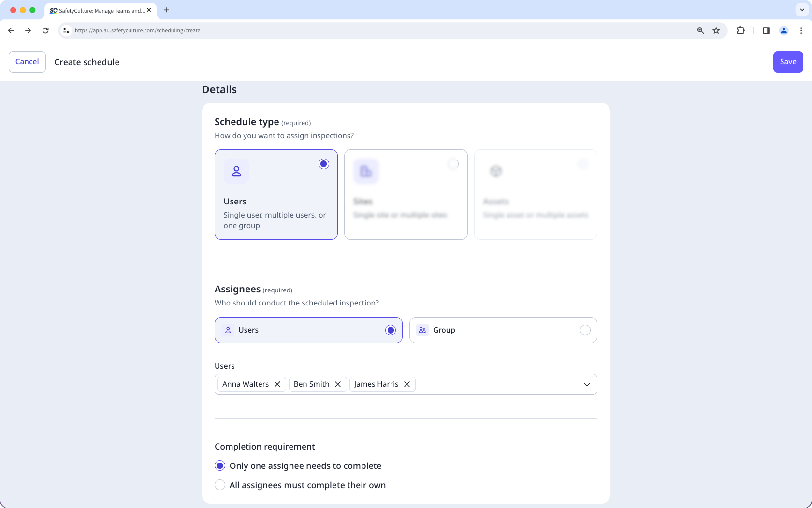This screenshot has height=508, width=812.
Task: Click the Anna Walters chip name
Action: click(x=246, y=384)
